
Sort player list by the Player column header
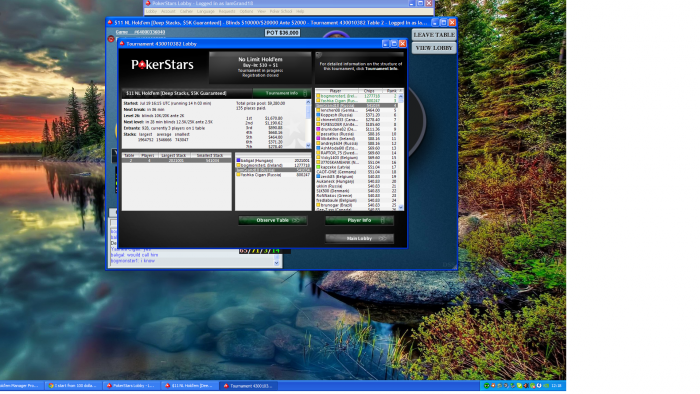[336, 91]
